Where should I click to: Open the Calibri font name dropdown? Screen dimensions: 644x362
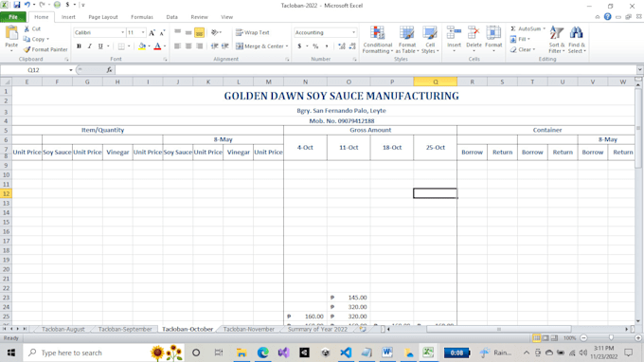point(122,32)
